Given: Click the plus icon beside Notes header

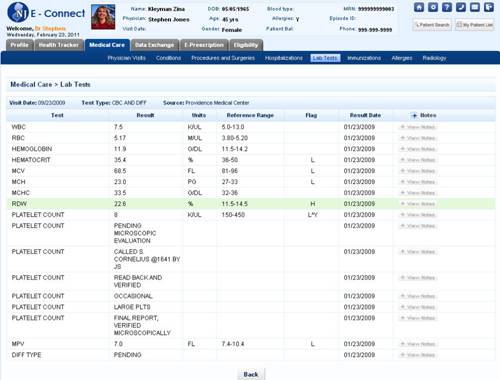Looking at the screenshot, I should pyautogui.click(x=414, y=115).
